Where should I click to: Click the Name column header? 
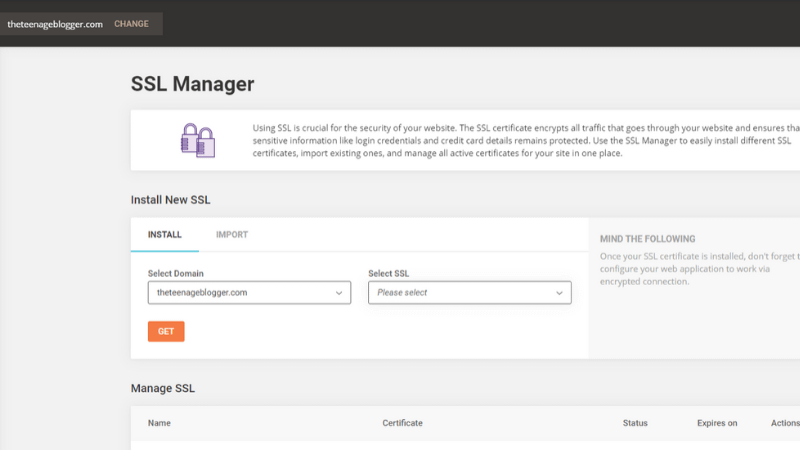point(159,423)
